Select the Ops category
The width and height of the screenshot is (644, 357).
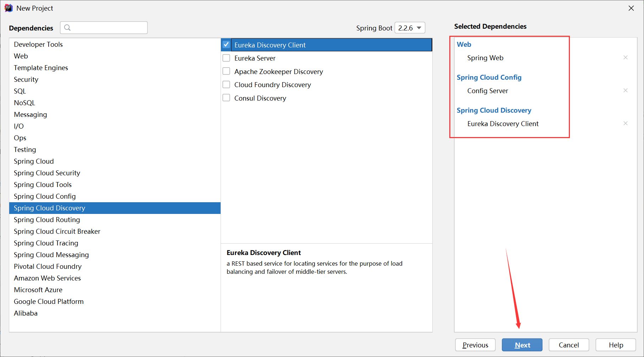[x=115, y=138]
